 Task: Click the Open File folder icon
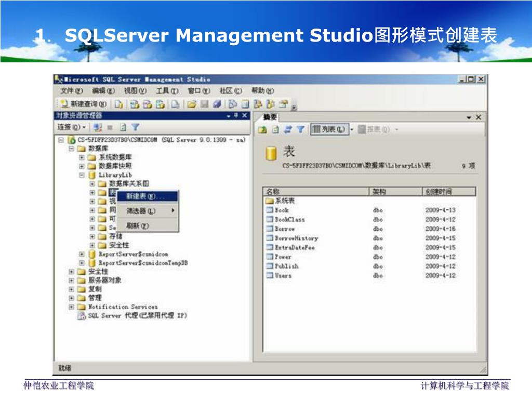[192, 104]
